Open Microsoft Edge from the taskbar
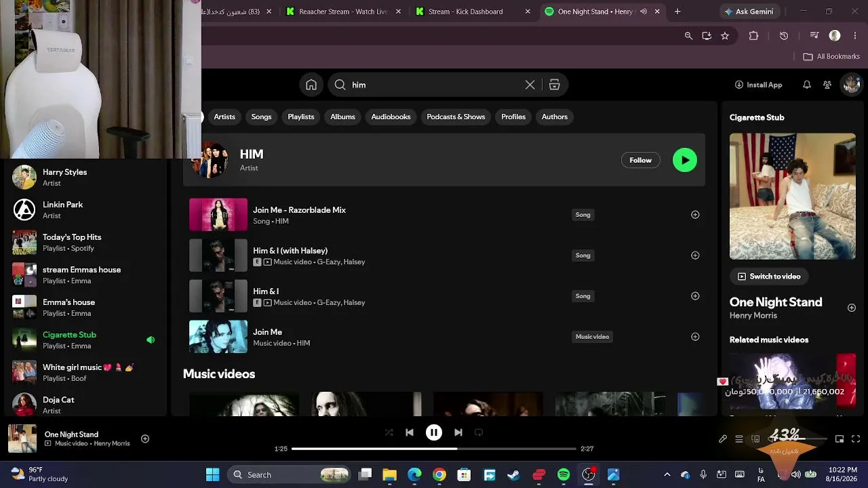This screenshot has height=488, width=868. (414, 475)
